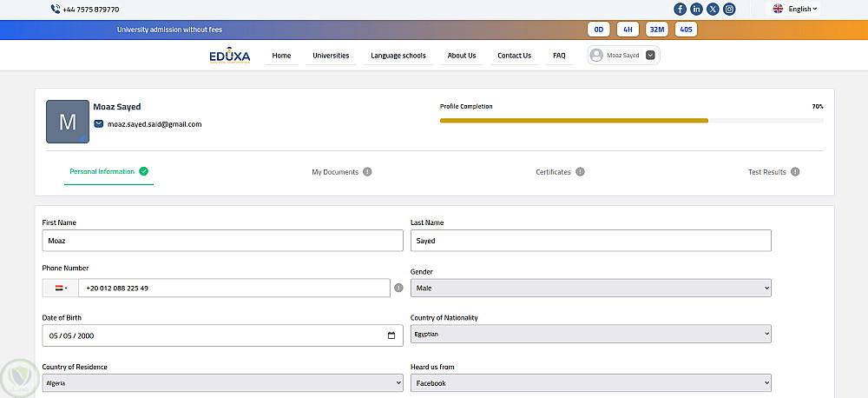Open the Facebook social icon
Image resolution: width=868 pixels, height=398 pixels.
coord(680,9)
